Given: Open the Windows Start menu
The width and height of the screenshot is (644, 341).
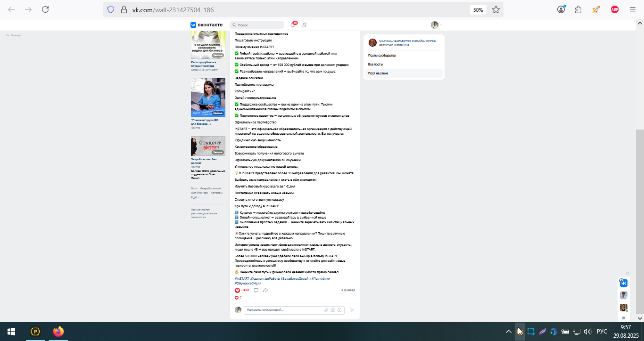Looking at the screenshot, I should pos(11,332).
